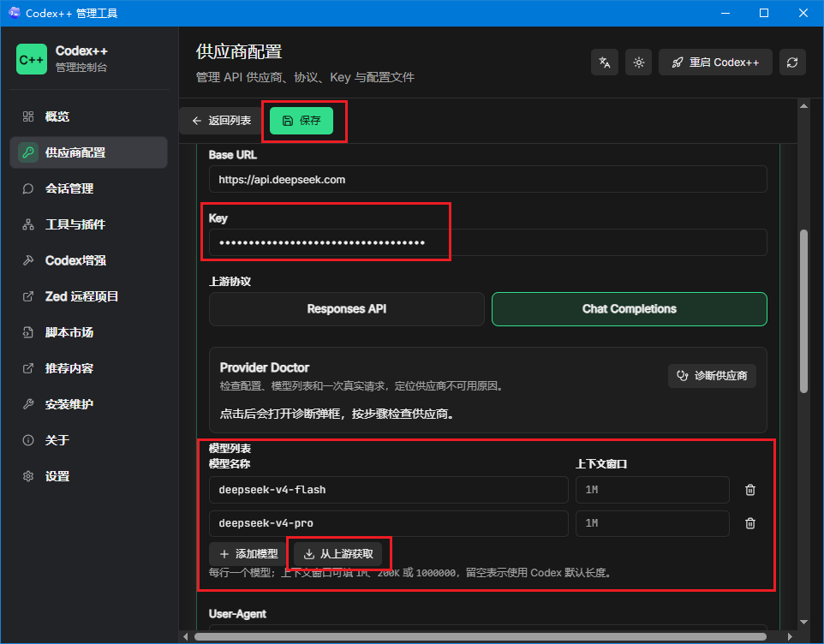The height and width of the screenshot is (644, 824).
Task: Click the Codex++ C++ logo
Action: pyautogui.click(x=32, y=59)
